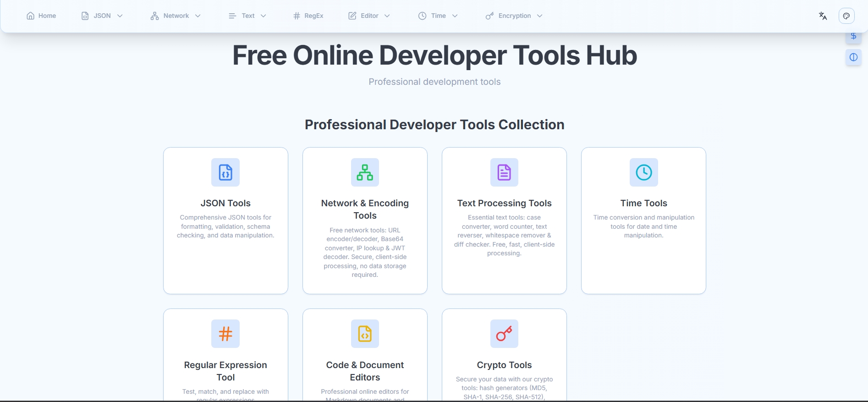This screenshot has height=402, width=868.
Task: Click the key icon beside Encryption in navbar
Action: 489,16
